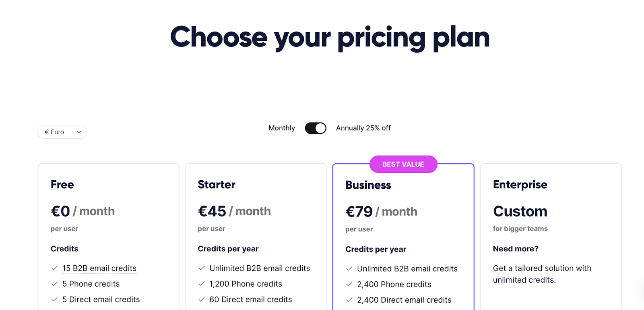The height and width of the screenshot is (310, 644).
Task: Click the Business plan €79 price
Action: (359, 212)
